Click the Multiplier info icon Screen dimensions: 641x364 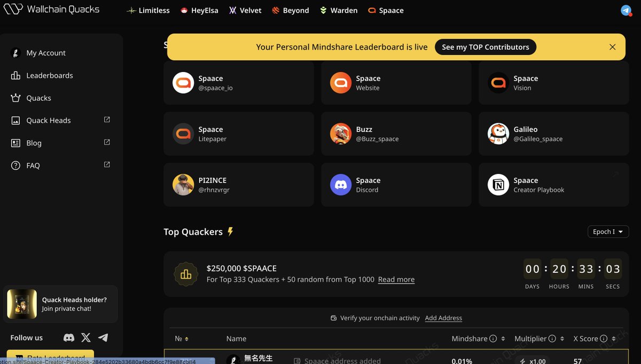552,338
